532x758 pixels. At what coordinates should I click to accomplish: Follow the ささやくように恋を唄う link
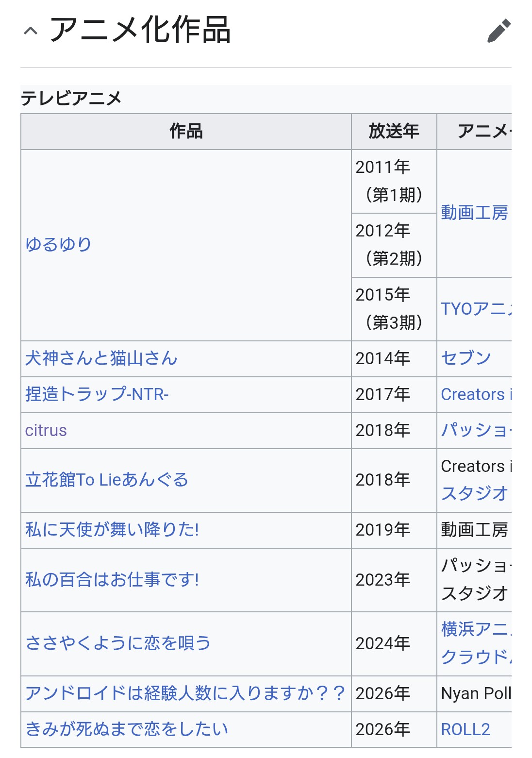pyautogui.click(x=118, y=643)
